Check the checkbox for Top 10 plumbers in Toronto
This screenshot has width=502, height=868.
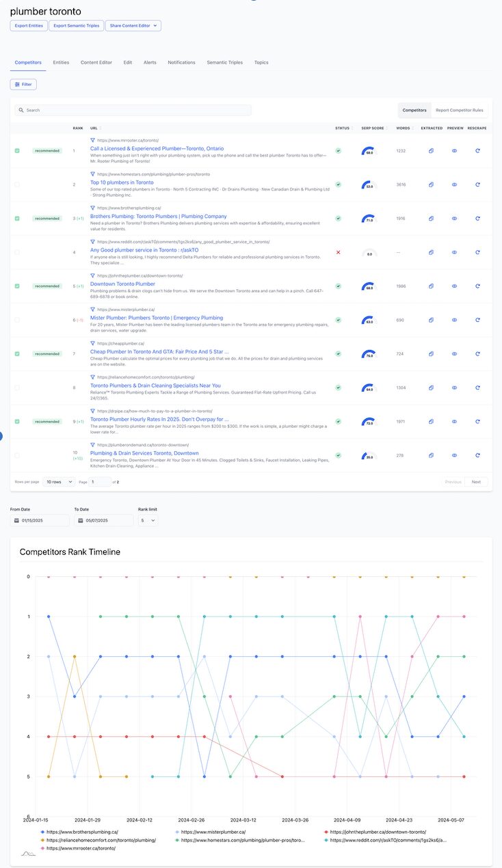[16, 185]
